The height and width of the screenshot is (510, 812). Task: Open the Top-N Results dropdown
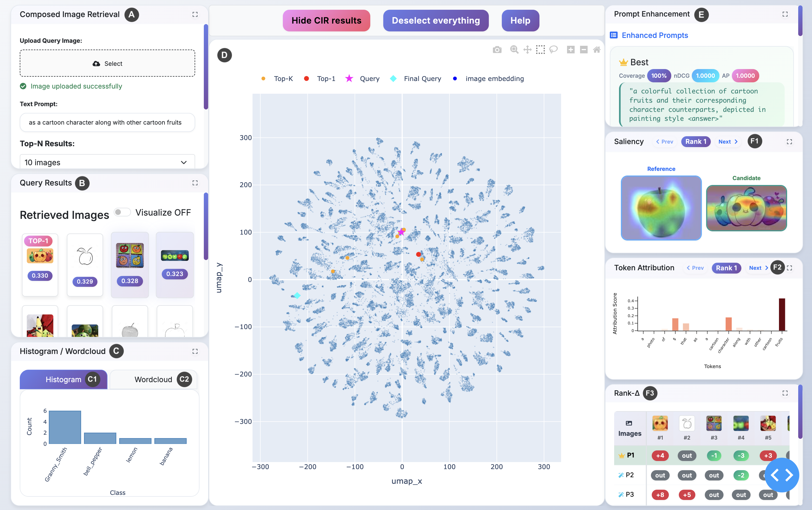[x=107, y=162]
